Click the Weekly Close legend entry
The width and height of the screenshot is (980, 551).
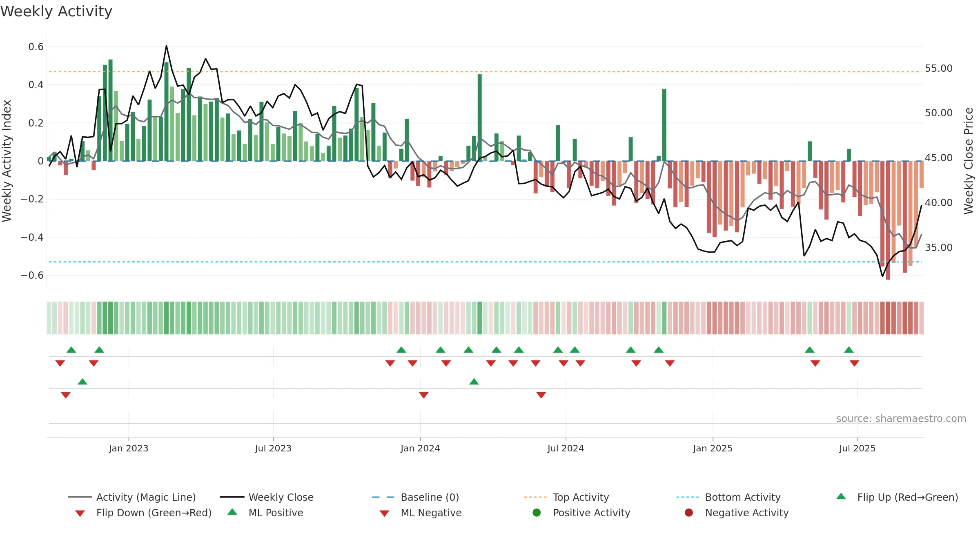pos(267,497)
